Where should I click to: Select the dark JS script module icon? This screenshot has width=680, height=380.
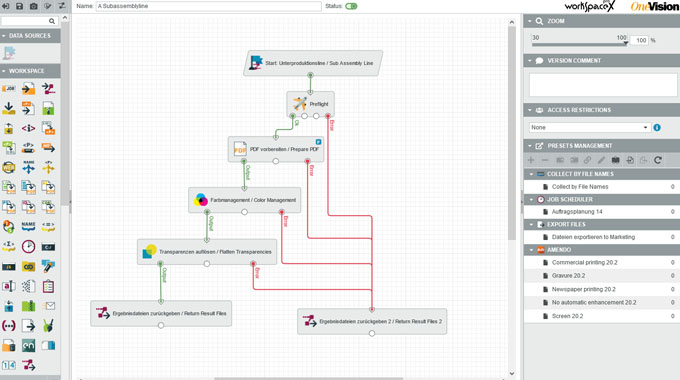pyautogui.click(x=9, y=267)
